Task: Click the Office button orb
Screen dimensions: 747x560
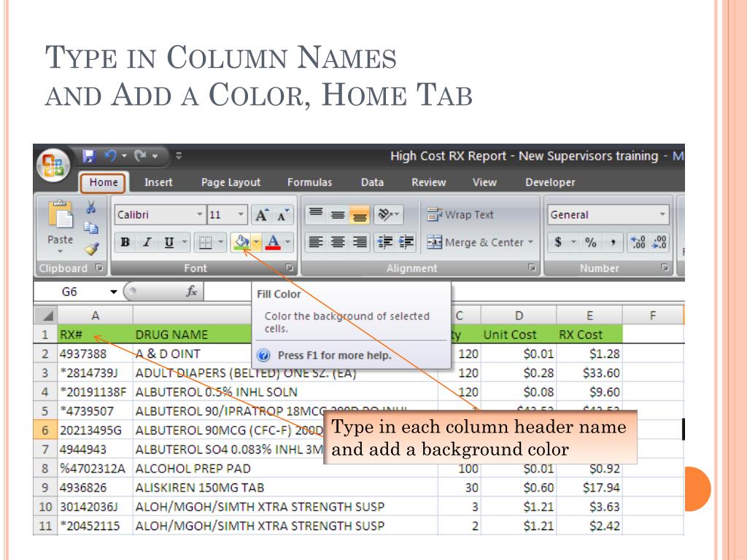Action: [x=53, y=166]
